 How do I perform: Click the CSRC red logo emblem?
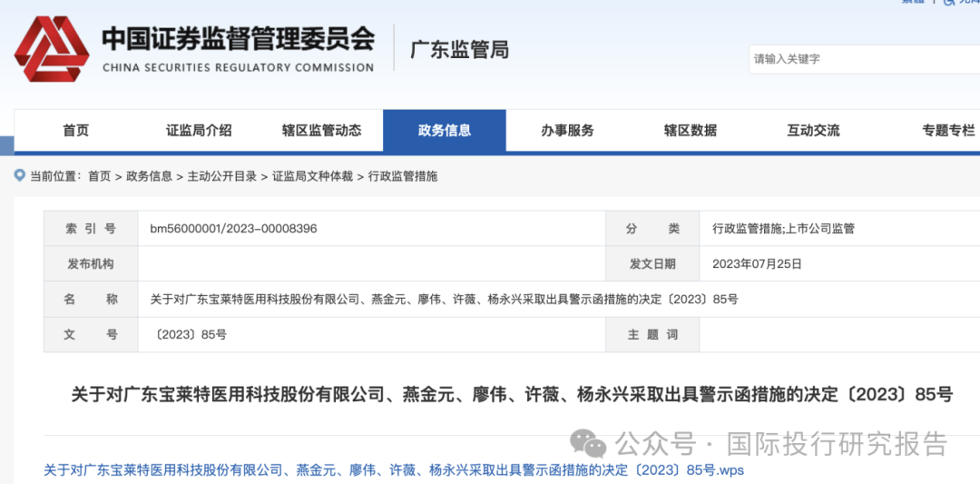pos(52,49)
